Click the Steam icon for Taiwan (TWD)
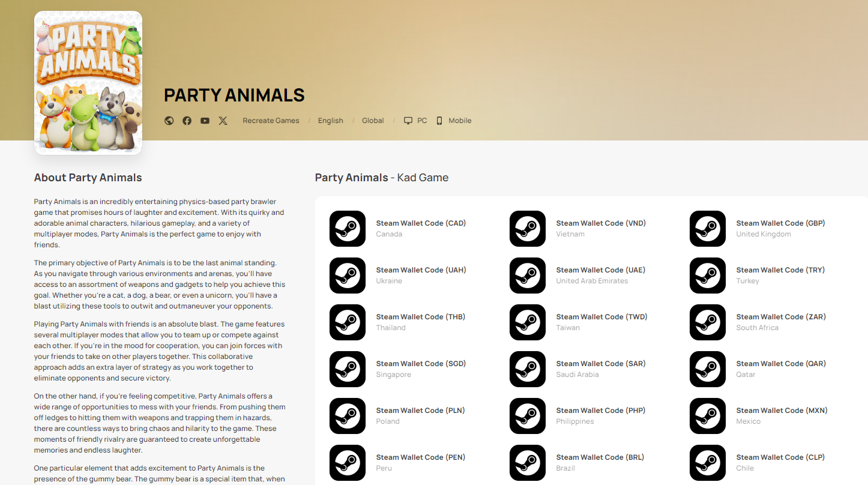This screenshot has height=485, width=868. coord(528,322)
